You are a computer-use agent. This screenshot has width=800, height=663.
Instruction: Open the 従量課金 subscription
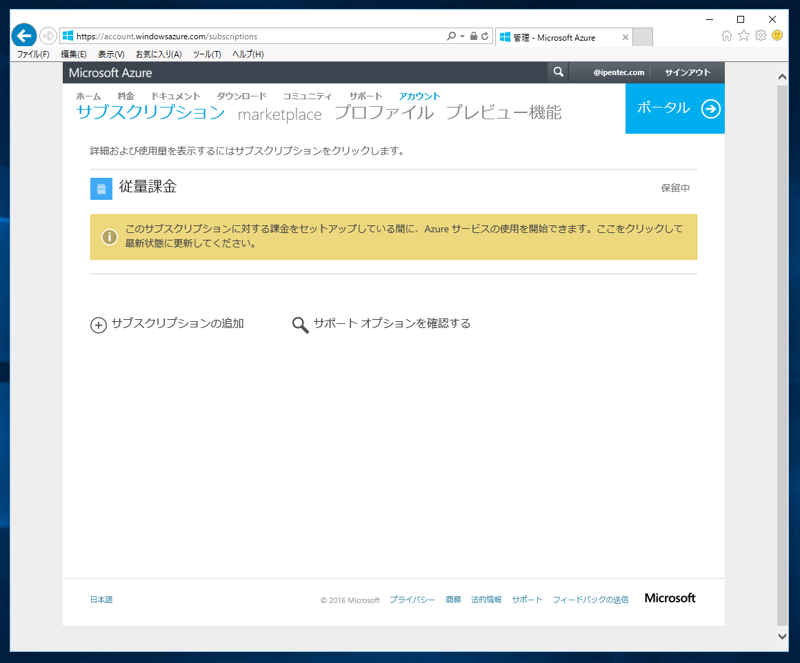pos(148,187)
